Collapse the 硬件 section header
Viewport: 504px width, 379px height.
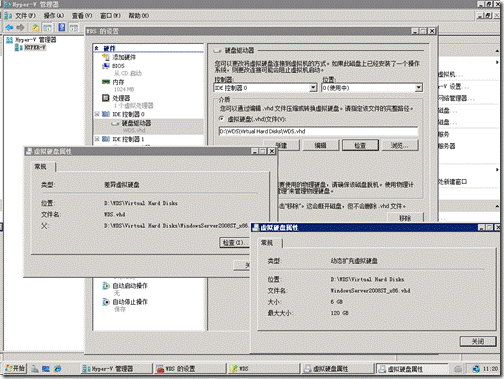[96, 48]
